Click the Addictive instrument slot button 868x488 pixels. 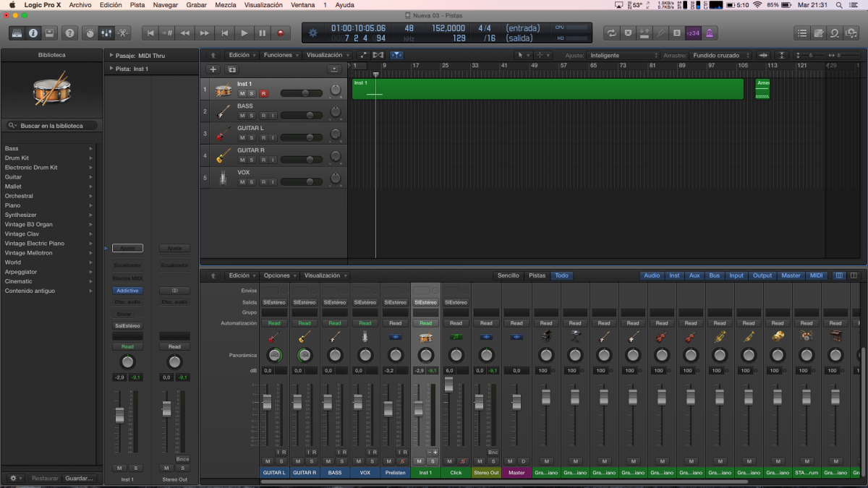pyautogui.click(x=127, y=291)
